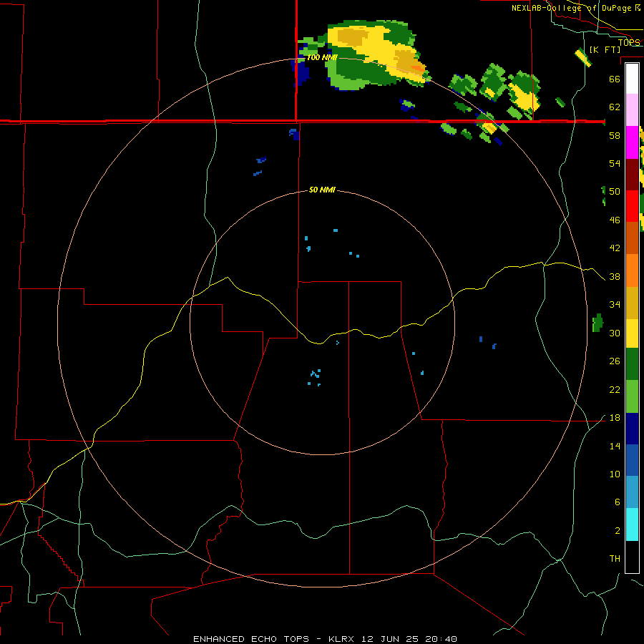Viewport: 644px width, 644px height.
Task: Click the light pink legend swatch
Action: pyautogui.click(x=632, y=110)
